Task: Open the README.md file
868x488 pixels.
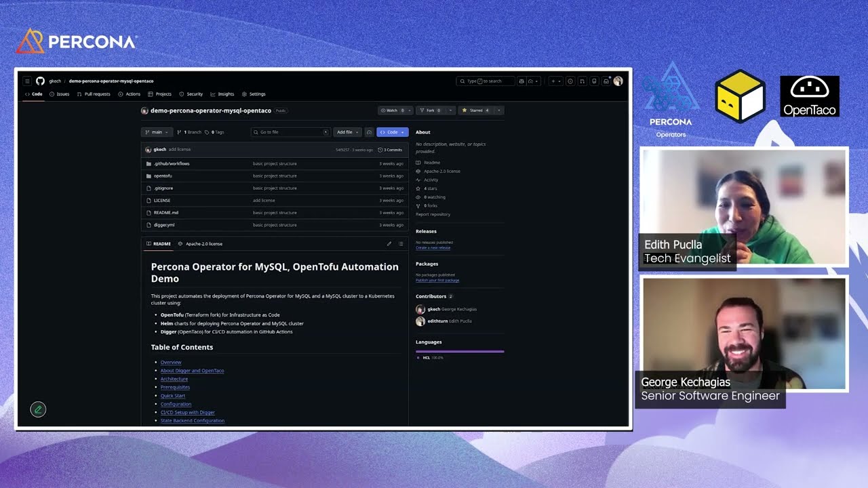Action: click(x=166, y=213)
